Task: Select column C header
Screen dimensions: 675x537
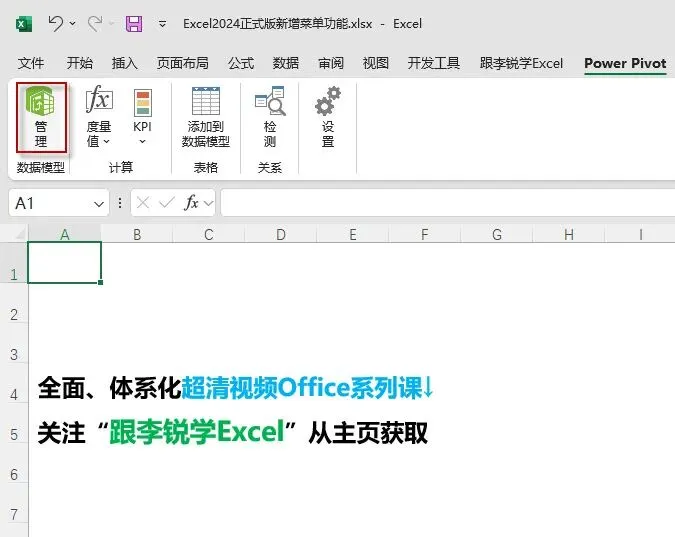Action: pyautogui.click(x=209, y=234)
